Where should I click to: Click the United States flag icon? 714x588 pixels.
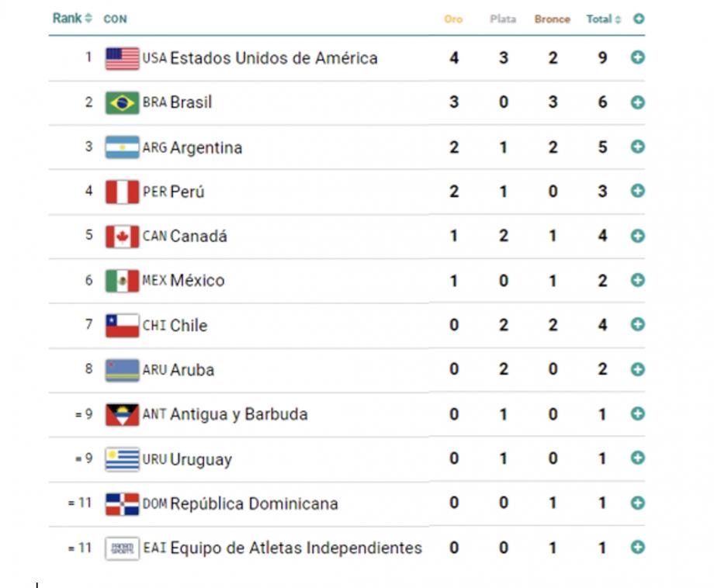point(122,58)
